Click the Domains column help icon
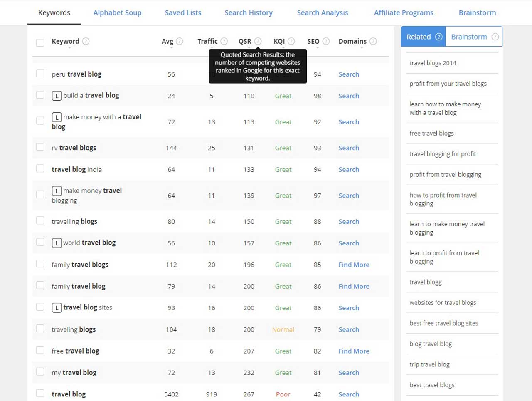This screenshot has width=532, height=401. [x=373, y=41]
